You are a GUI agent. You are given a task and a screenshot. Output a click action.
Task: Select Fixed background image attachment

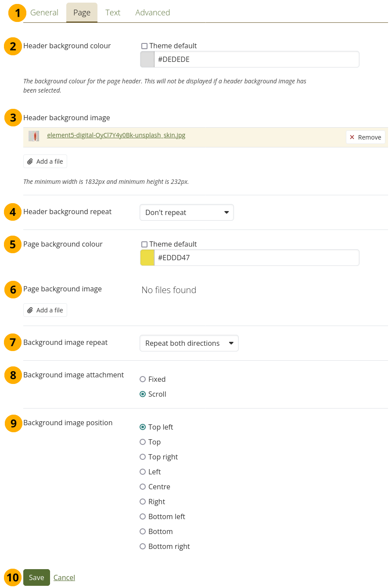click(143, 379)
